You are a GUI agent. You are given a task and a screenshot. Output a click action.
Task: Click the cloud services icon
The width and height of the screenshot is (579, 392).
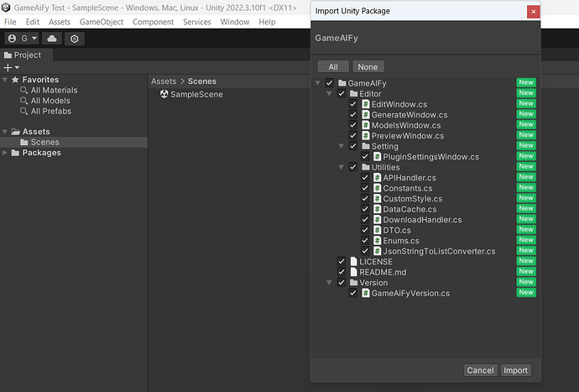pos(52,39)
